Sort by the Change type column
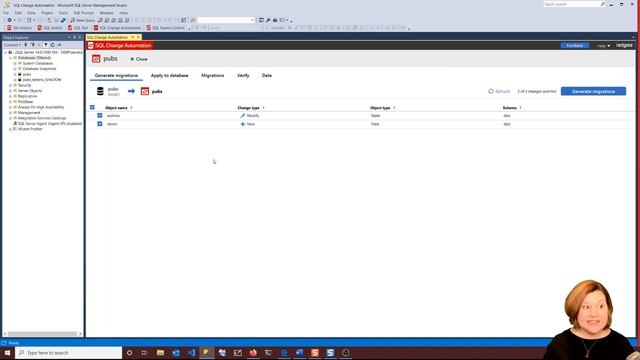Viewport: 640px width, 360px height. pos(249,108)
